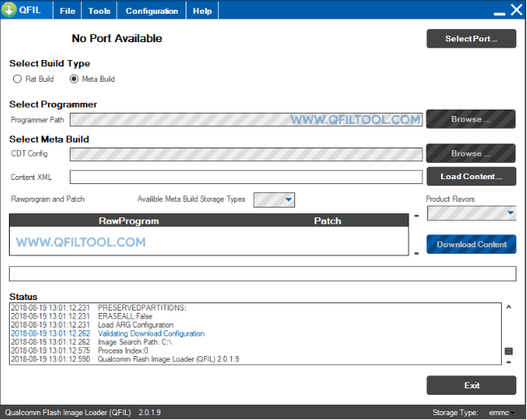Open the File menu
Viewport: 527px width, 420px height.
[x=67, y=11]
